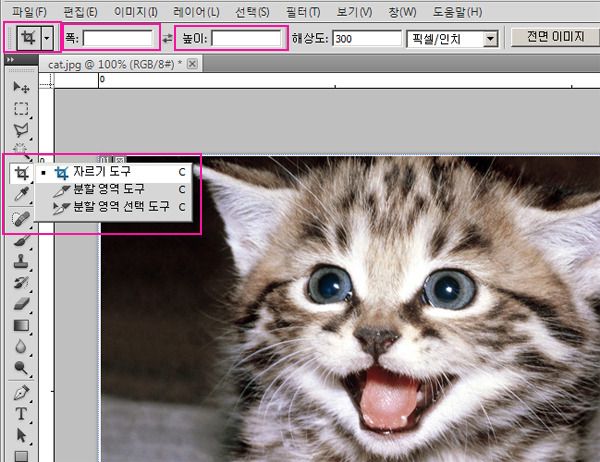Select the Rectangular Marquee tool
The height and width of the screenshot is (462, 600).
(x=21, y=109)
